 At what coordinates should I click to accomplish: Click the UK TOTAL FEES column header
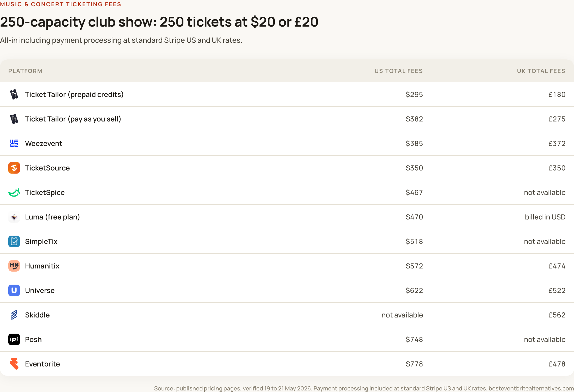[x=541, y=71]
